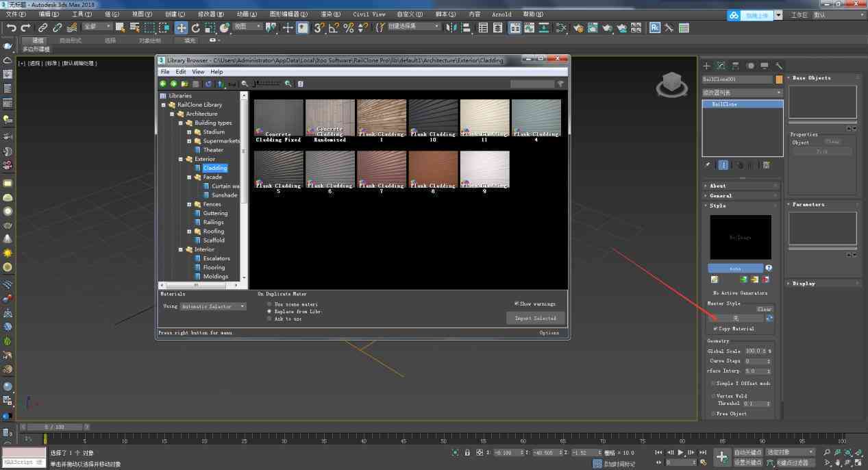Screen dimensions: 868x470
Task: Open File menu in Library Browser
Action: click(x=164, y=72)
